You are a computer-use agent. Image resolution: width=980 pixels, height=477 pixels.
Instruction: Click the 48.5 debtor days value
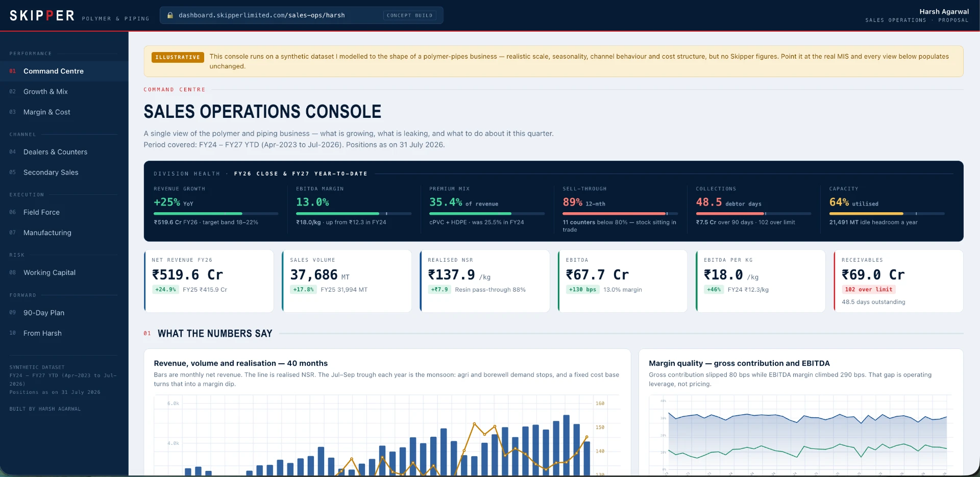point(728,203)
